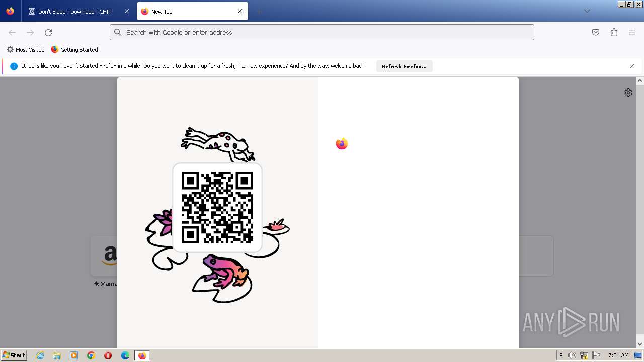
Task: Reload the current page
Action: (48, 32)
